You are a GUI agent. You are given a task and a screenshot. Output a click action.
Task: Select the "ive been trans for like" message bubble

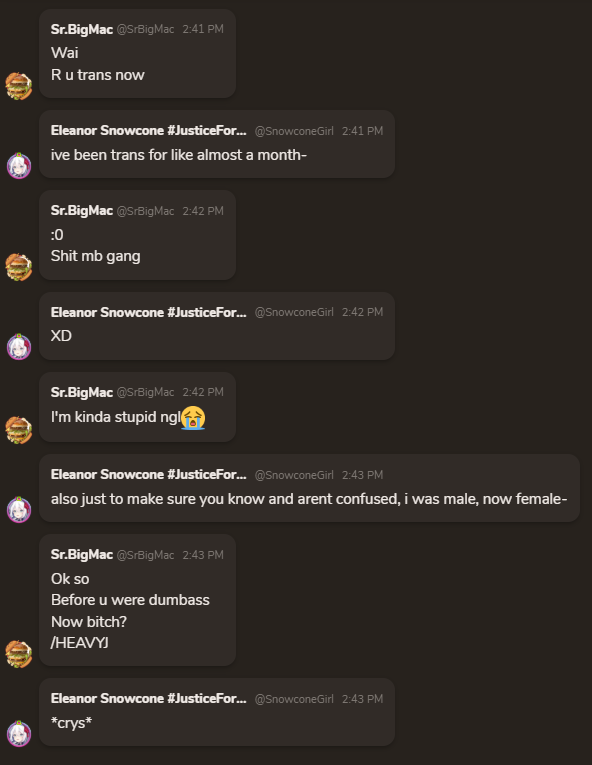coord(217,144)
